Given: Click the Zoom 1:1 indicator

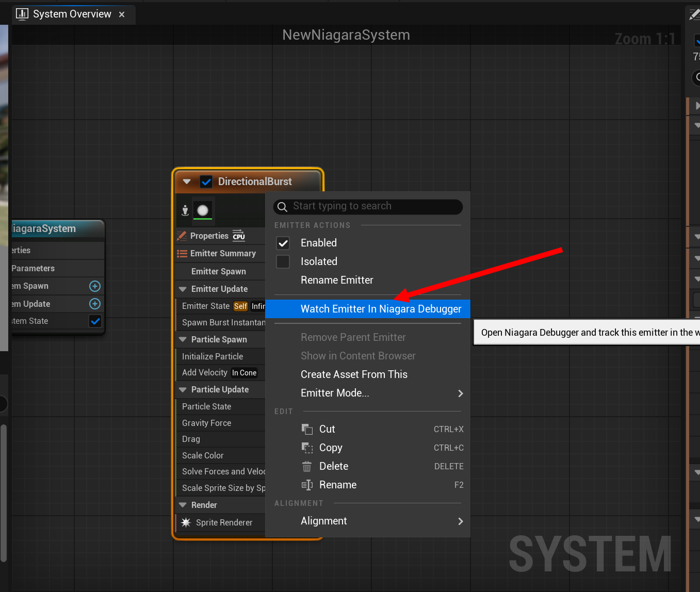Looking at the screenshot, I should [645, 39].
